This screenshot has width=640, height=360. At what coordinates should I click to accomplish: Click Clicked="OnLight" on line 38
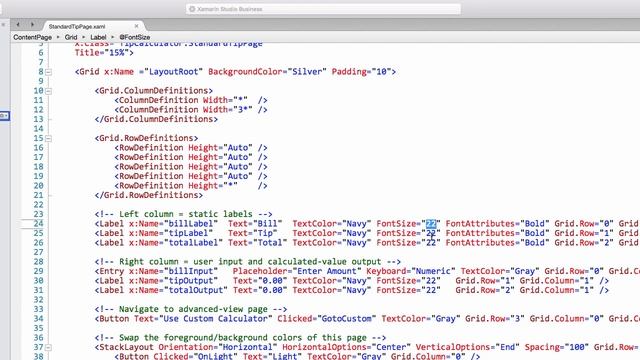(196, 356)
